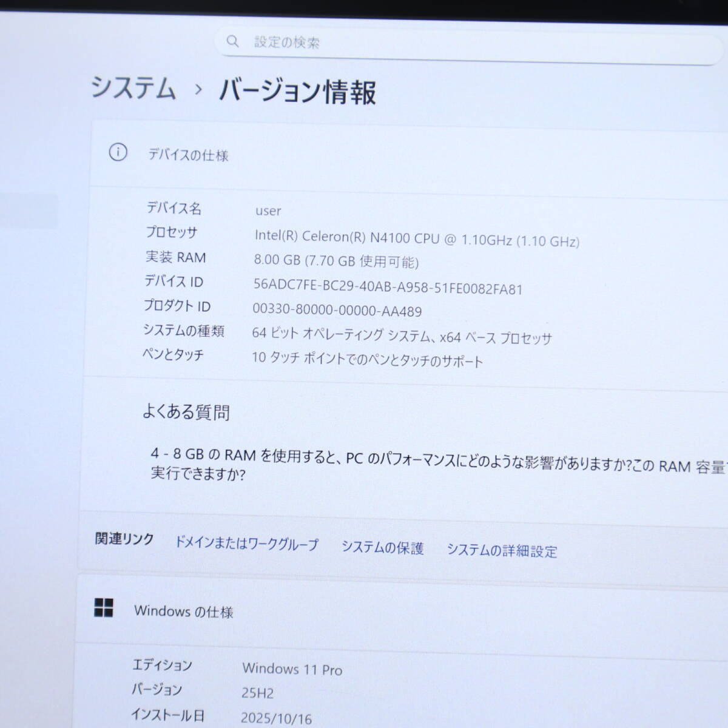Select the デバイス名 label

tap(174, 208)
